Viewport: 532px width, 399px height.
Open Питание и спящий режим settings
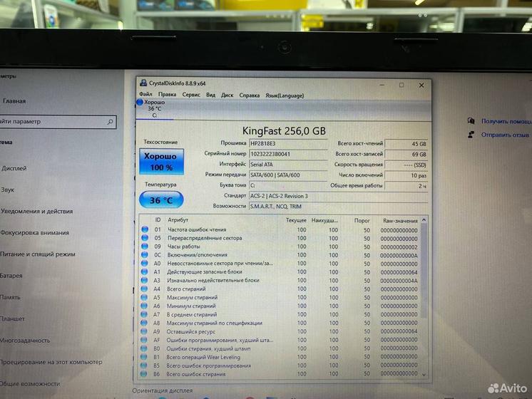coord(37,254)
